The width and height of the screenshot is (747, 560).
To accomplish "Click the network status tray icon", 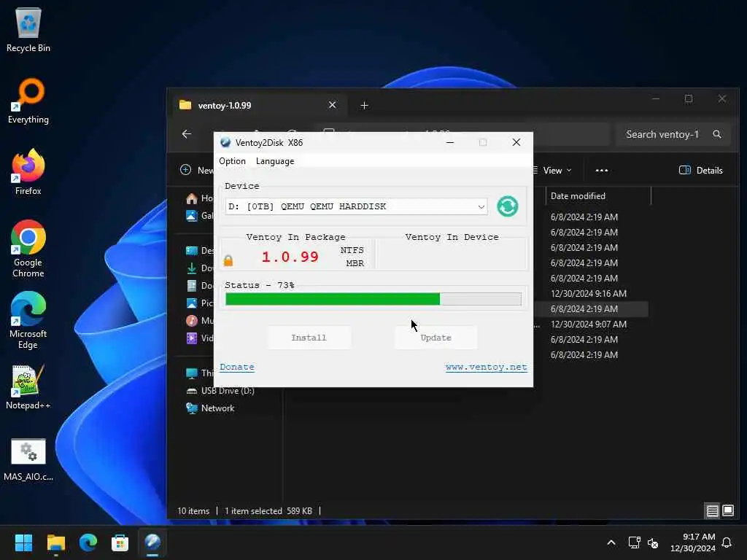I will click(x=634, y=542).
